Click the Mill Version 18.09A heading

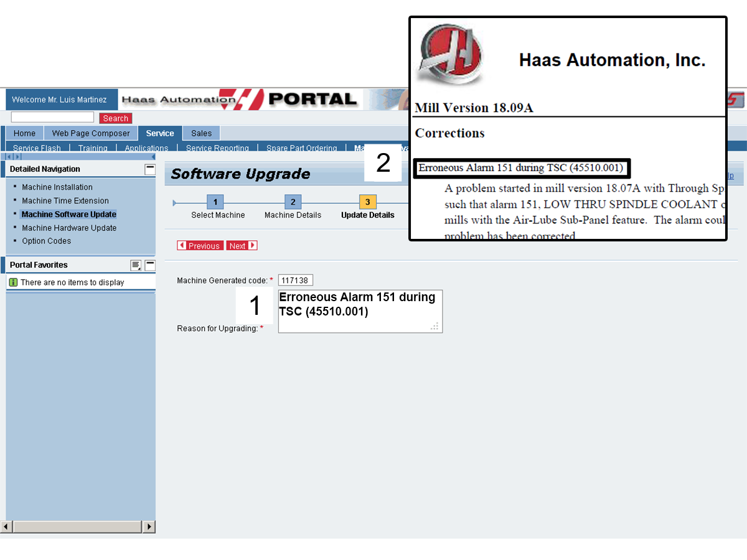coord(474,108)
